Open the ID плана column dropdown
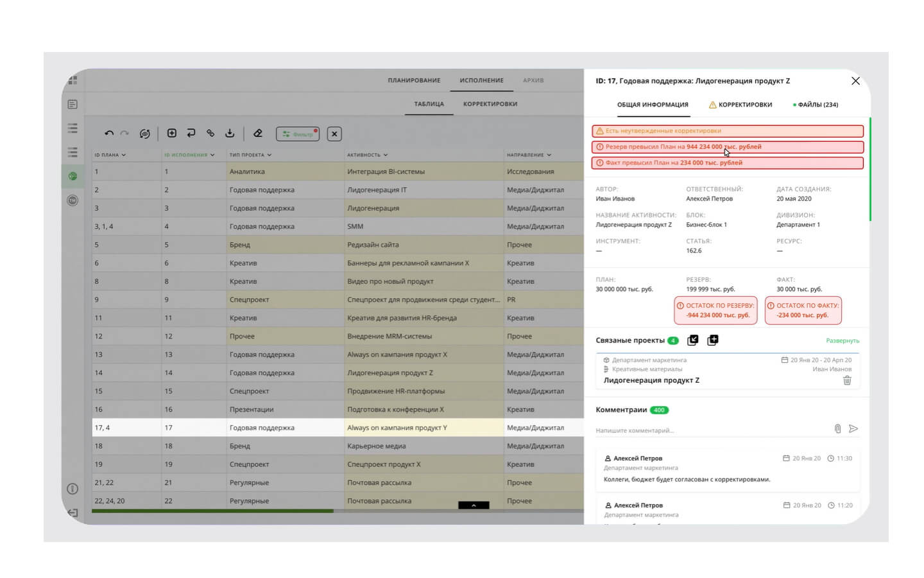Screen dimensions: 924x578 [x=110, y=155]
